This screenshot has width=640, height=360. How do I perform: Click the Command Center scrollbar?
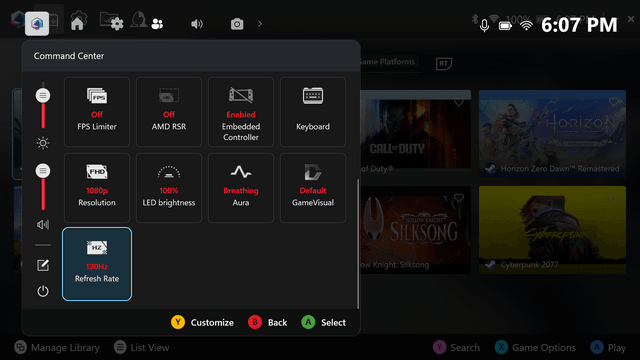tap(358, 244)
